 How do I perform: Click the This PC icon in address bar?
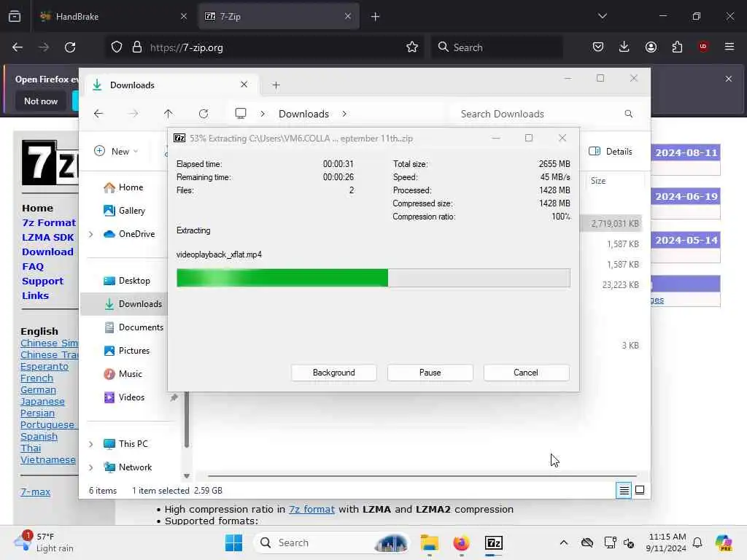tap(241, 113)
